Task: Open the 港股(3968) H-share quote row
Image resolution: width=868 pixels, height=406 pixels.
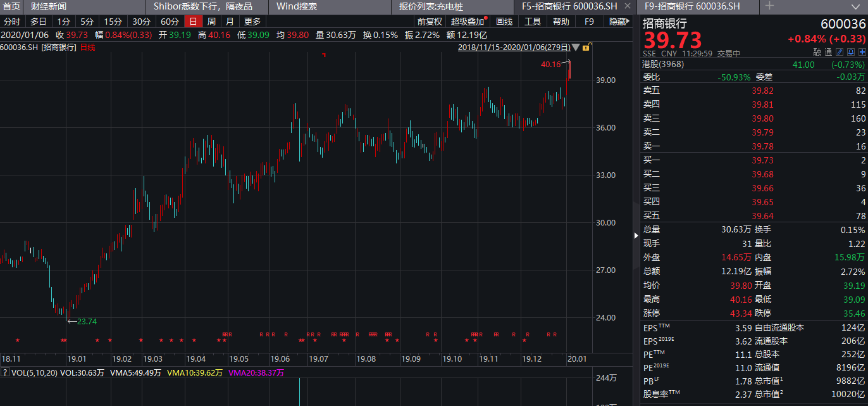Action: 753,64
